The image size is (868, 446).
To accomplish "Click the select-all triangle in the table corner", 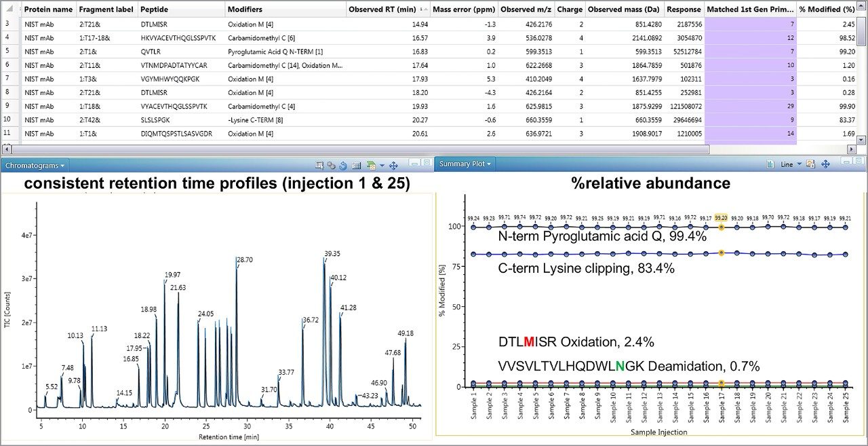I will click(9, 10).
